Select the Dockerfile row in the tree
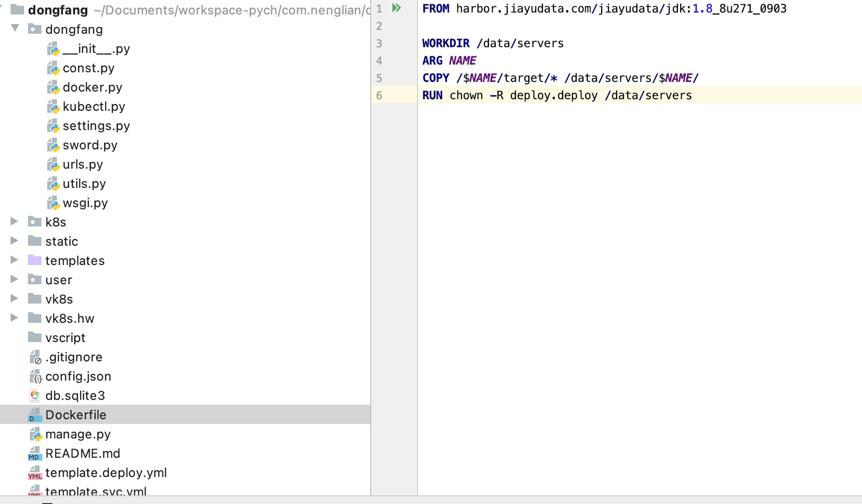Image resolution: width=862 pixels, height=504 pixels. (185, 415)
